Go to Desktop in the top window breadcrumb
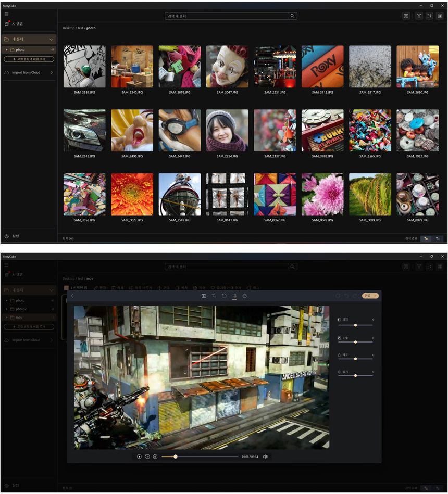This screenshot has width=448, height=494. click(68, 28)
